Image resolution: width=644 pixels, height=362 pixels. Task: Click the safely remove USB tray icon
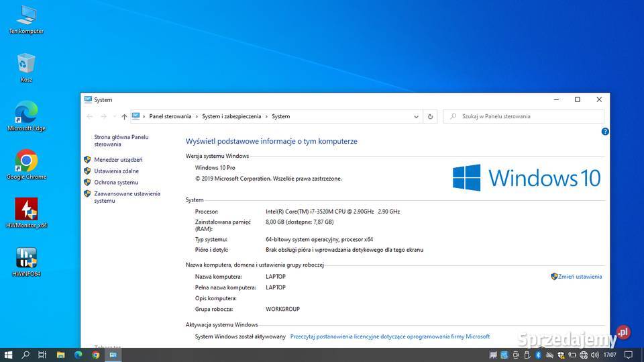[x=527, y=355]
